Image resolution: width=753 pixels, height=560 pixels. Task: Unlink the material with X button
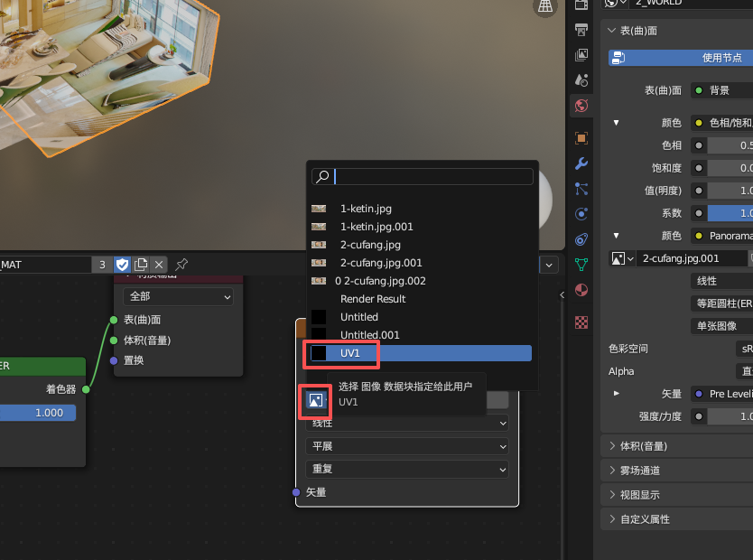tap(159, 265)
